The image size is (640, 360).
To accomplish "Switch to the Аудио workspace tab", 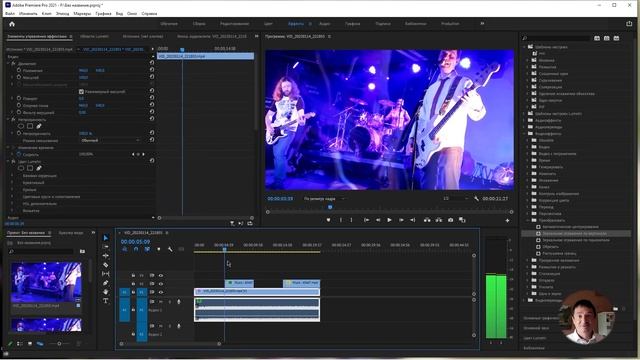I will [324, 24].
